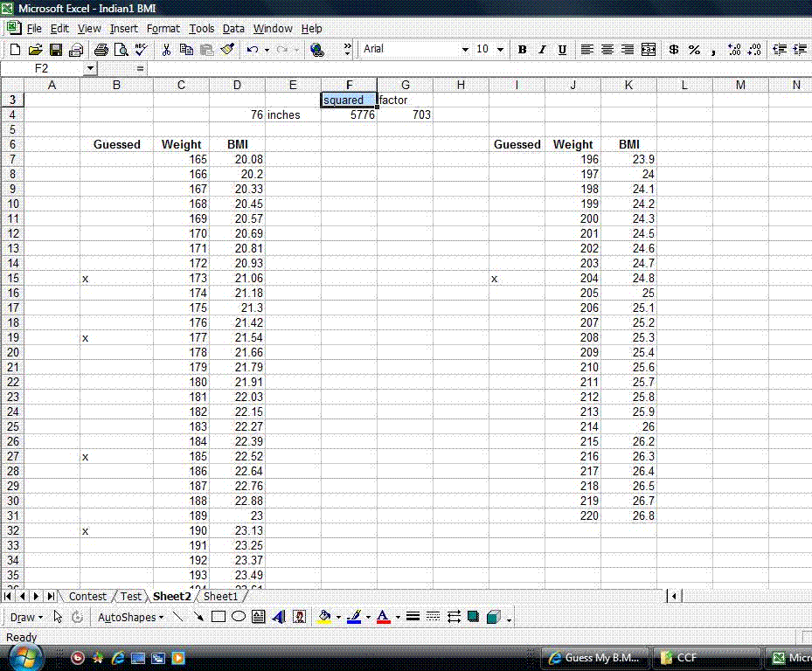Screen dimensions: 812x671
Task: Open the Draw menu dropdown
Action: [x=26, y=617]
